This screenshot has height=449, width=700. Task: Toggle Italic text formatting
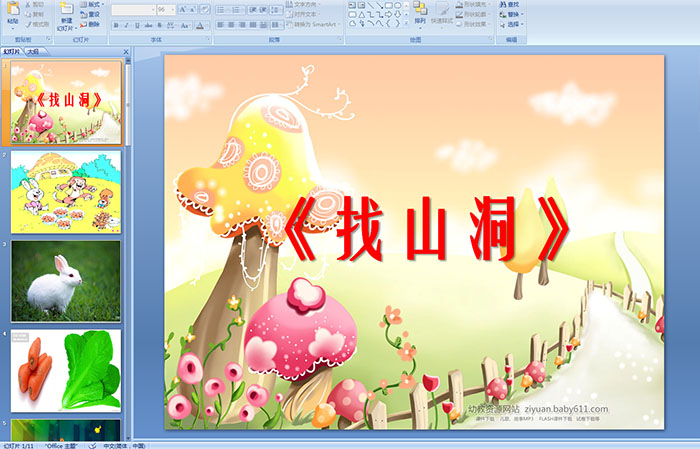coord(127,25)
